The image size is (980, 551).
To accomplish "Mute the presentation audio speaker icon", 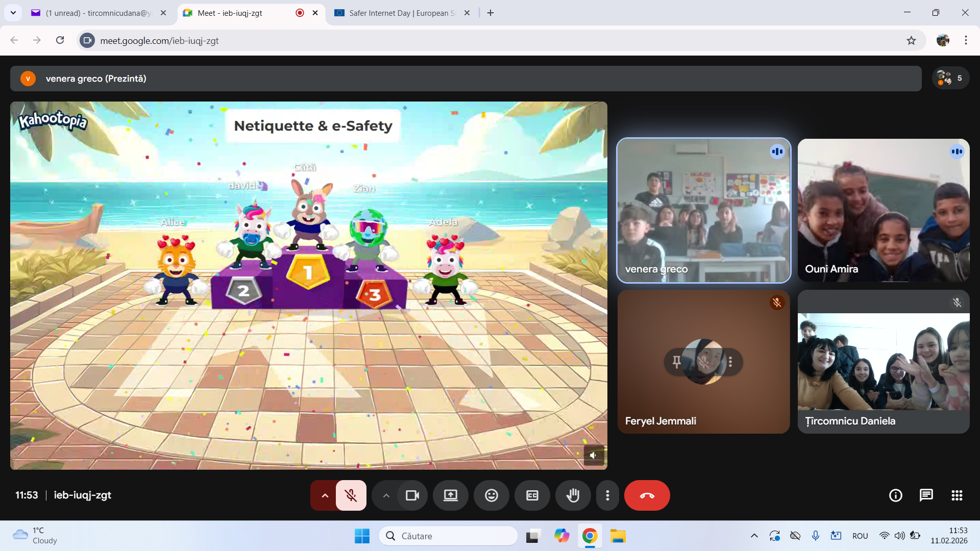I will tap(593, 456).
